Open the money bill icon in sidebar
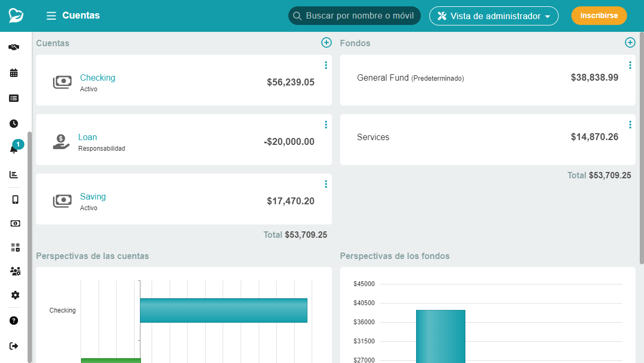Viewport: 644px width, 363px height. click(x=15, y=223)
